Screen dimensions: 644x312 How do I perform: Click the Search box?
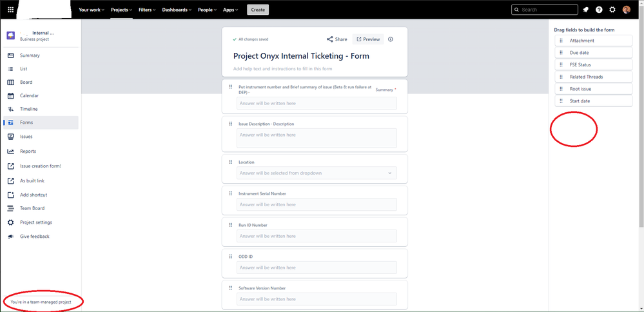pos(545,10)
